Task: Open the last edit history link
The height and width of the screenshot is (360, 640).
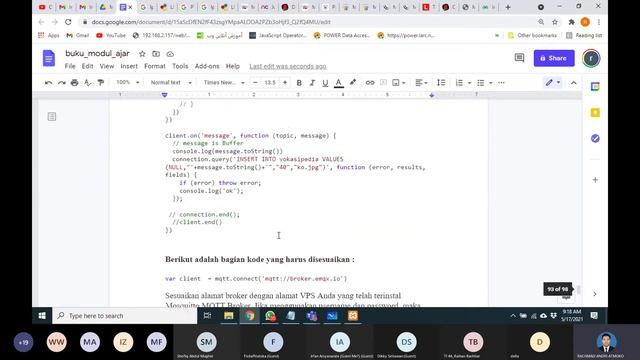Action: coord(288,66)
